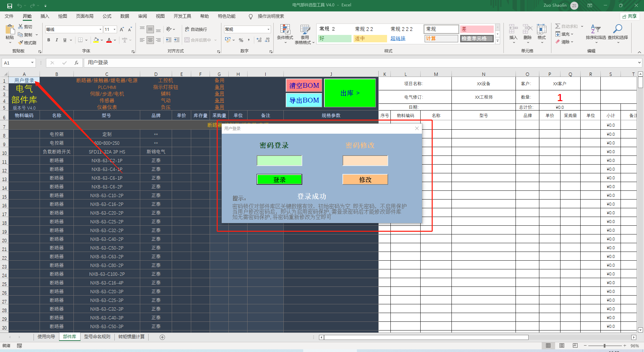Toggle italic formatting

click(57, 40)
